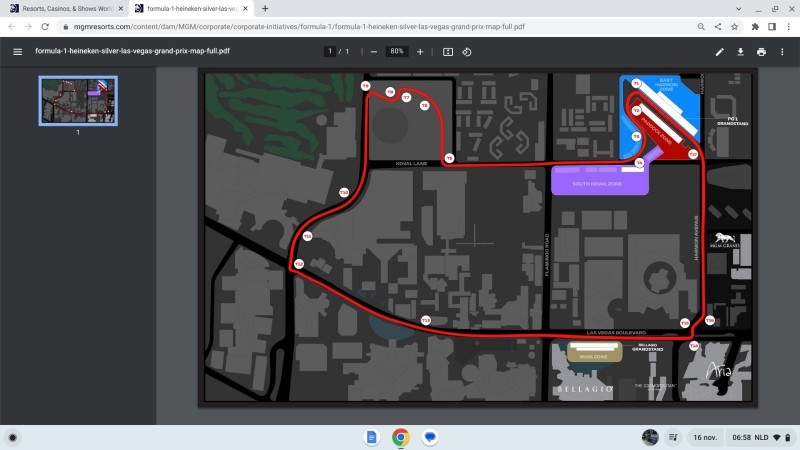Open the annotate pencil tool
800x450 pixels.
[x=720, y=51]
